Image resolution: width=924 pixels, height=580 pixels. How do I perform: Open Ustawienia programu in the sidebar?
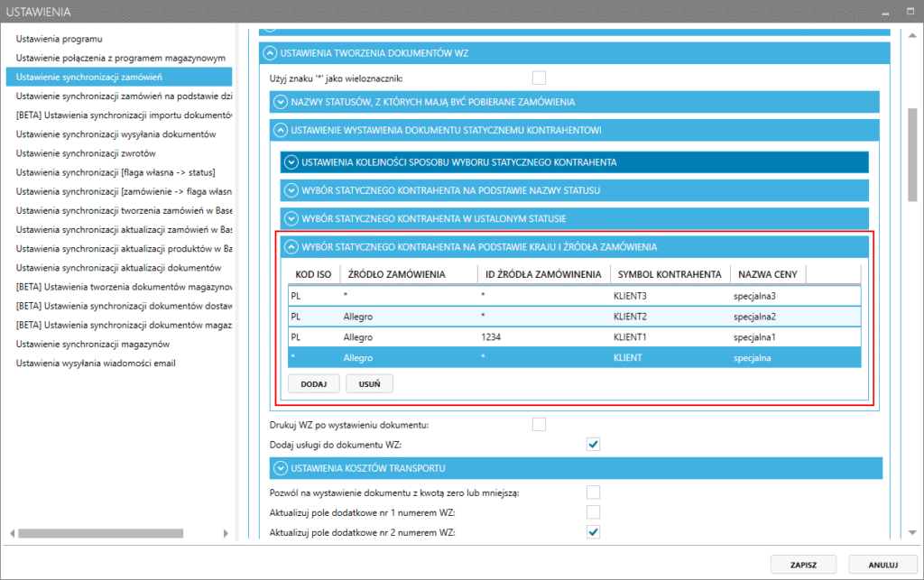60,39
